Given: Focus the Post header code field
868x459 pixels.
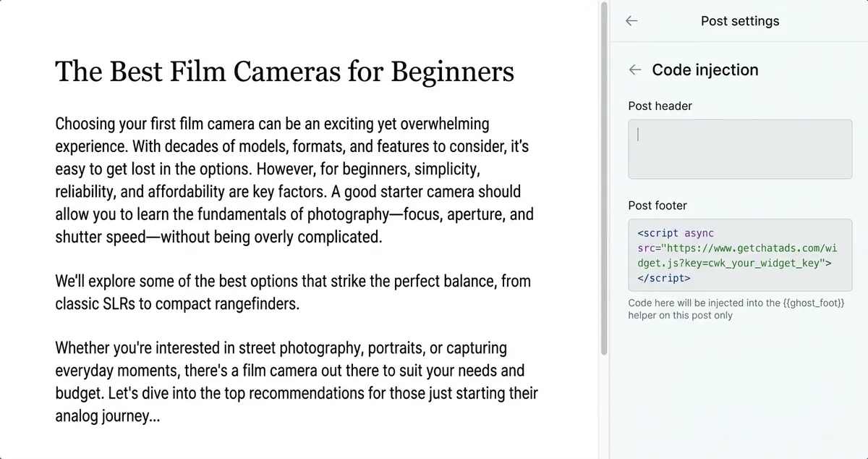Looking at the screenshot, I should pos(740,149).
